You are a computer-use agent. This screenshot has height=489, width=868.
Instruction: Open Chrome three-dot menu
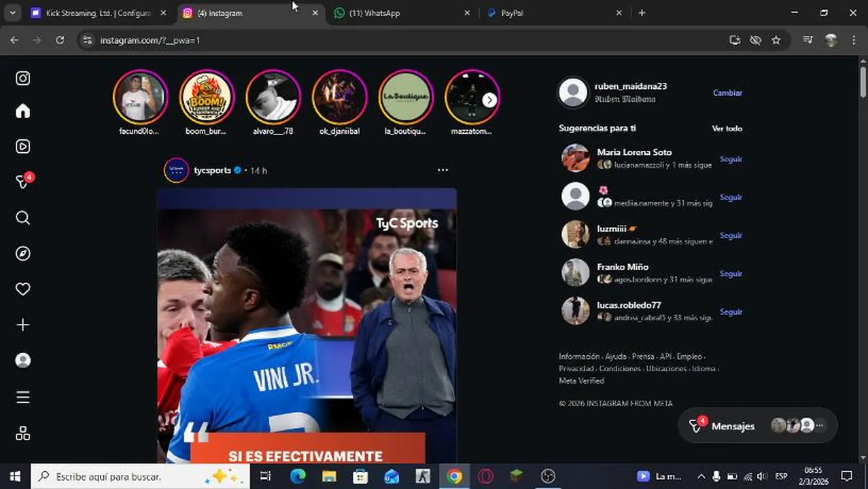click(x=854, y=40)
